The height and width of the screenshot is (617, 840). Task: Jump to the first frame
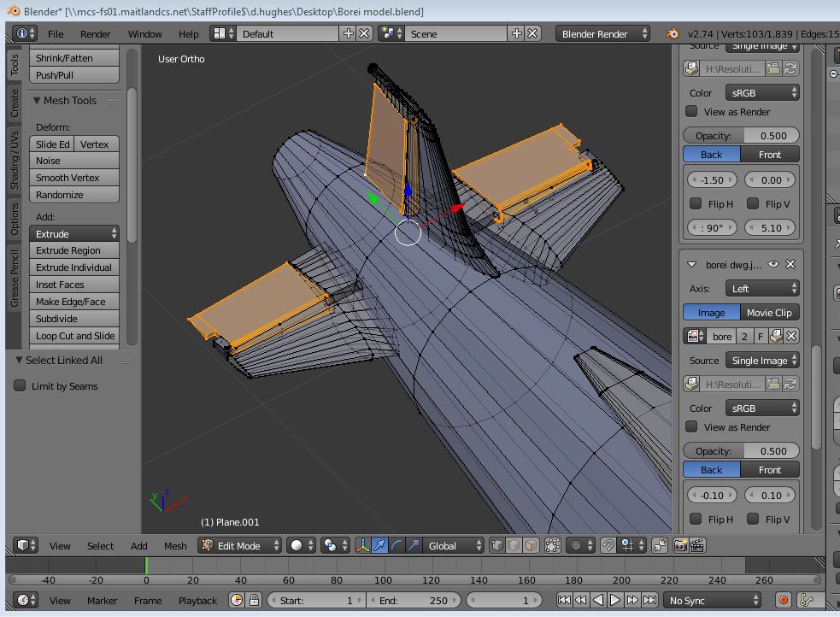564,600
